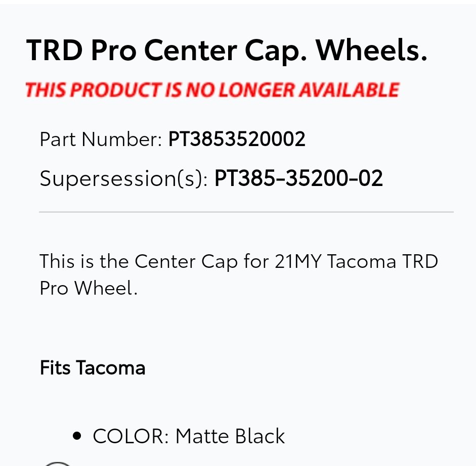Click the word Wheels in the heading
Image resolution: width=476 pixels, height=466 pixels.
(x=372, y=50)
